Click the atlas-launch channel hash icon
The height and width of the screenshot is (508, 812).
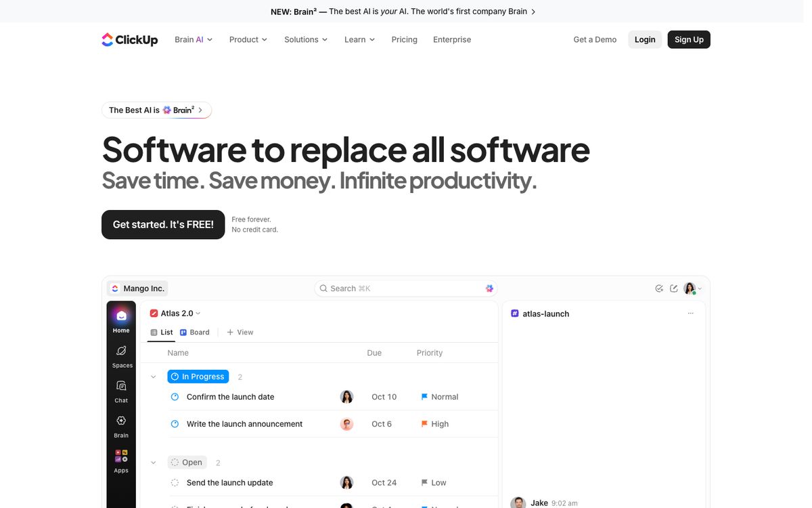[515, 314]
